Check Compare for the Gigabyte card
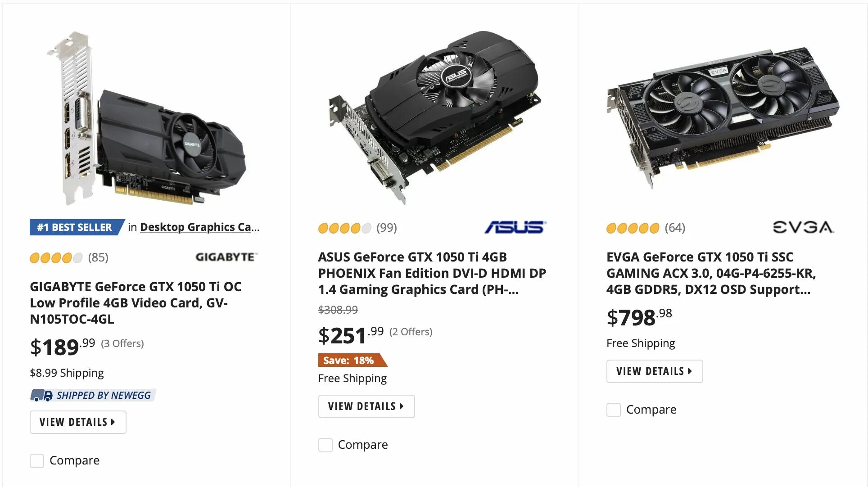The width and height of the screenshot is (868, 487). pos(37,460)
